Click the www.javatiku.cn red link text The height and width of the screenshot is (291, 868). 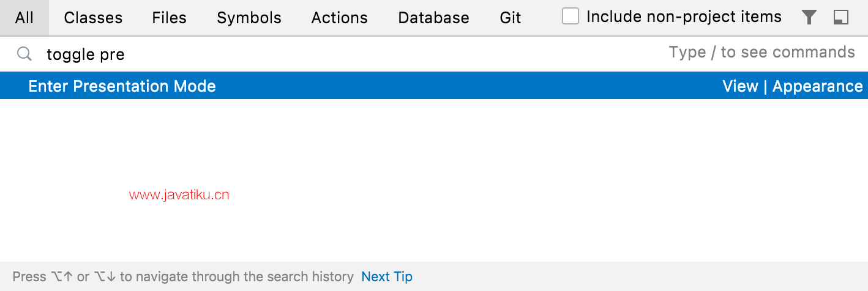click(x=179, y=195)
